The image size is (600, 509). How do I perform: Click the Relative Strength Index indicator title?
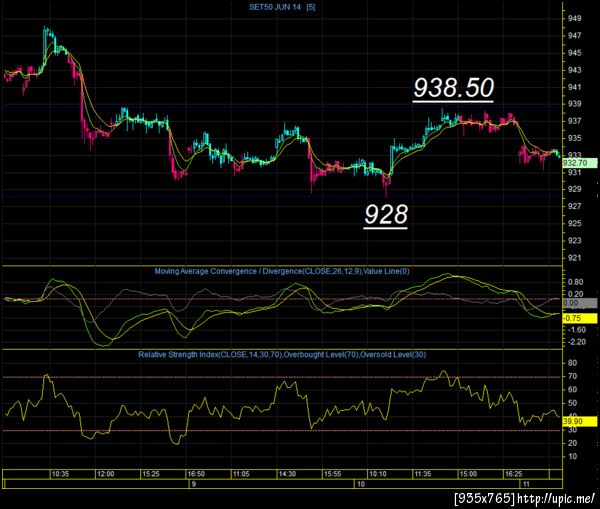coord(282,354)
